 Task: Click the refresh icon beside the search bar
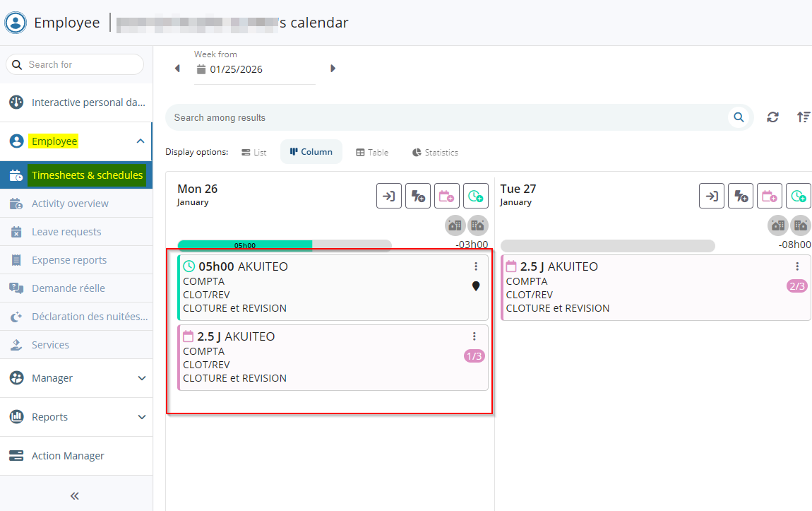point(773,117)
